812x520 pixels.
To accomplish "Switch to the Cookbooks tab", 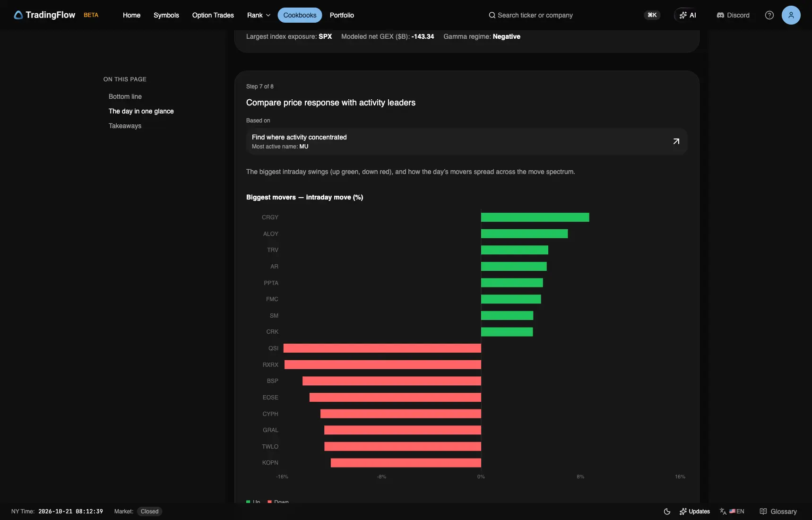I will pyautogui.click(x=300, y=15).
